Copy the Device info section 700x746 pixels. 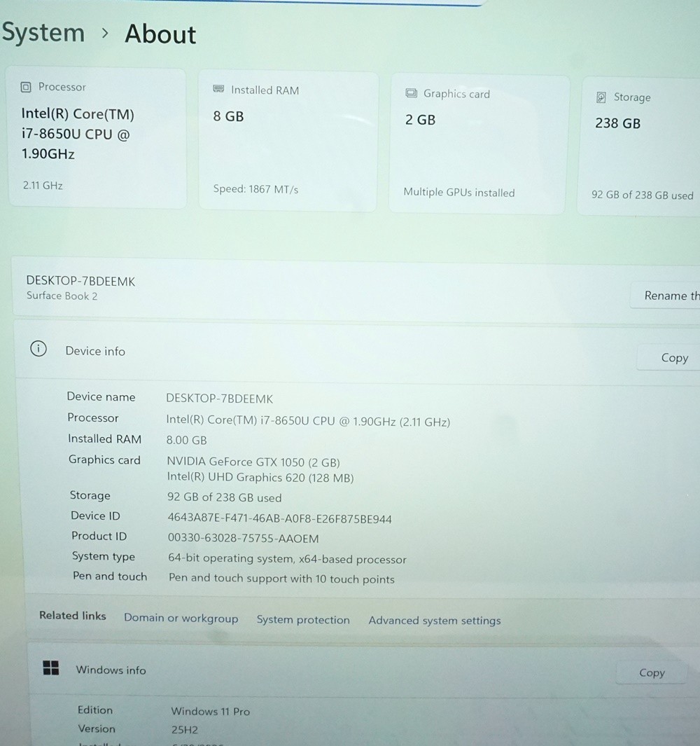tap(668, 357)
